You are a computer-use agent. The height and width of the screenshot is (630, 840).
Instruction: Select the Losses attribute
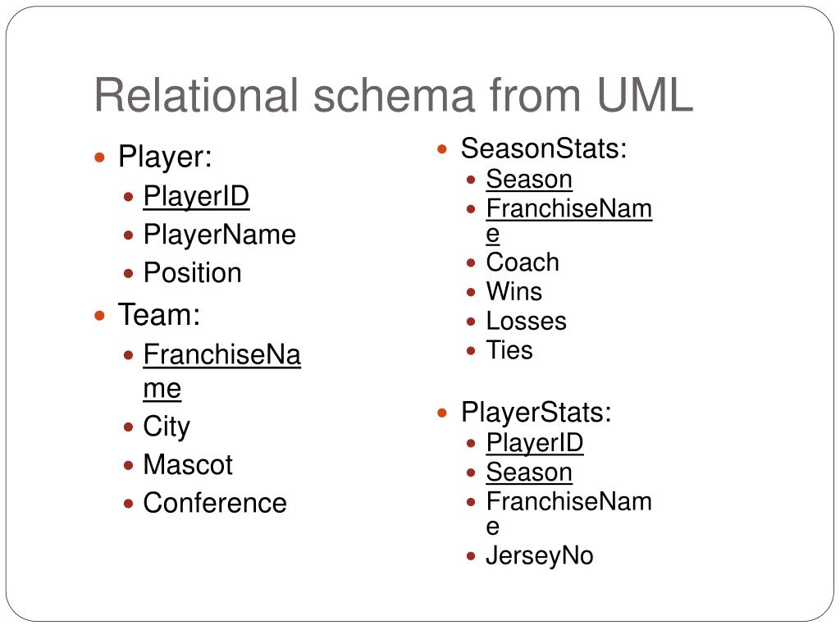526,322
